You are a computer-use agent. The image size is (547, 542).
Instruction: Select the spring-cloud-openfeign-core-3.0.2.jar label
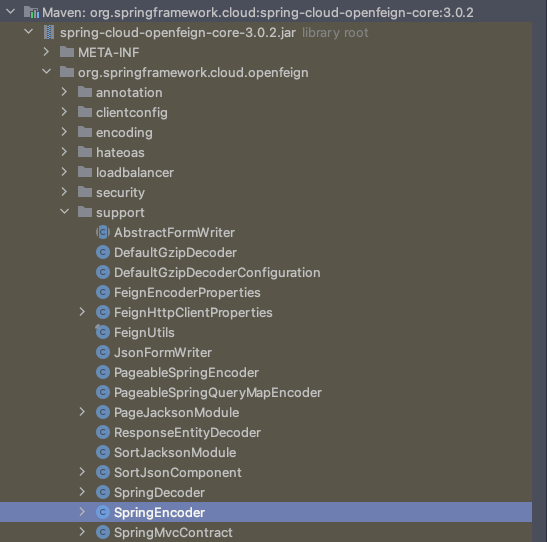(178, 32)
